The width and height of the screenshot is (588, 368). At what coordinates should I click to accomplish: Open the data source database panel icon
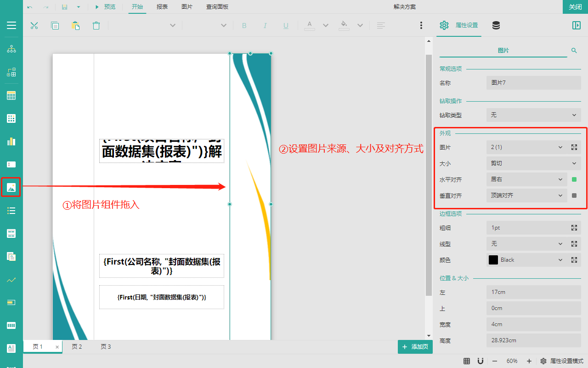pyautogui.click(x=496, y=25)
